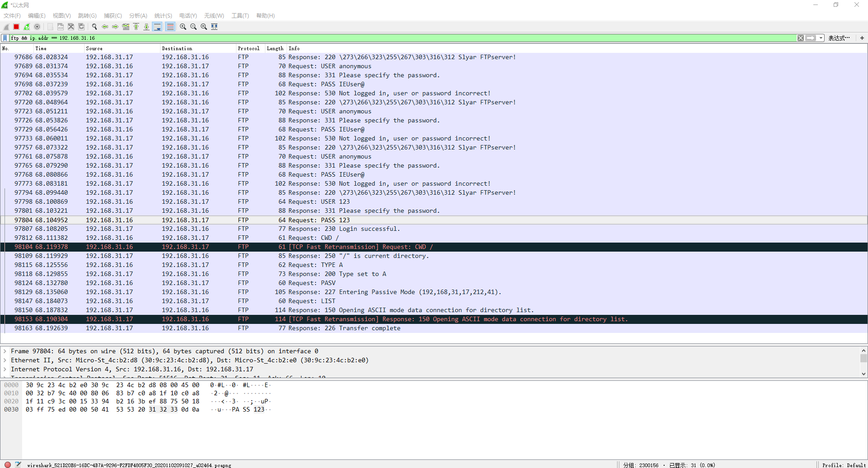Toggle packet list colorization
The width and height of the screenshot is (868, 468).
click(x=170, y=27)
